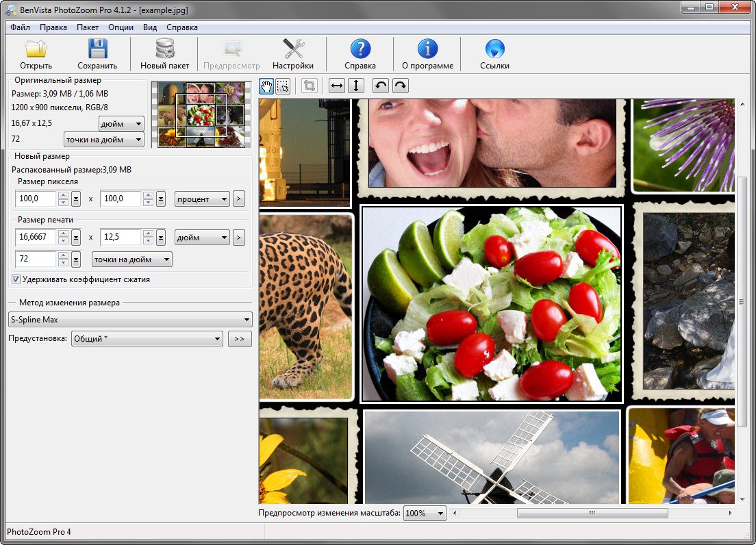Open Настройки tools icon
Image resolution: width=756 pixels, height=545 pixels.
tap(293, 50)
